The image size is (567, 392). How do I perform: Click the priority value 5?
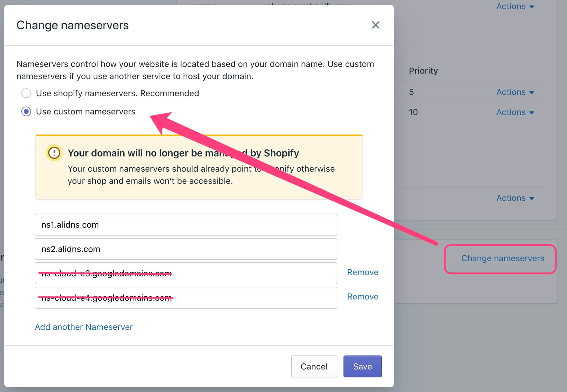coord(411,92)
